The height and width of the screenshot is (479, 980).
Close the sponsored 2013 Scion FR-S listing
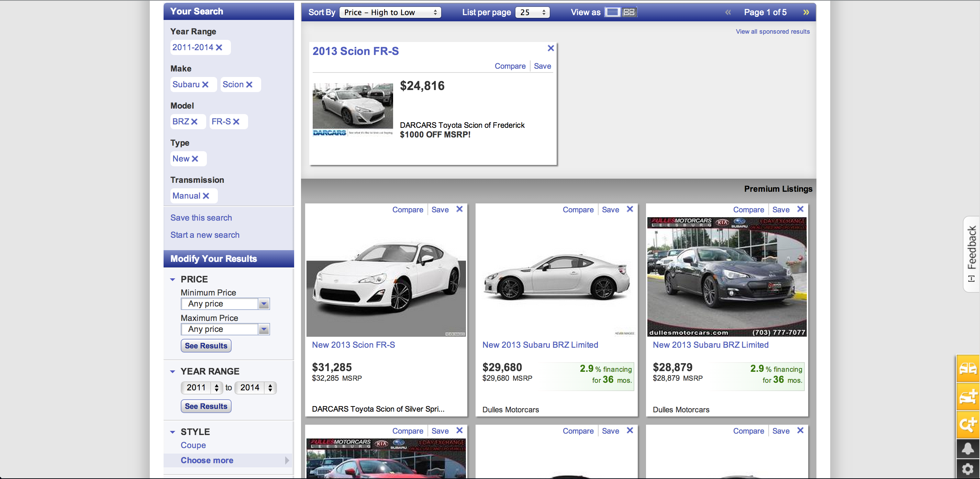[x=550, y=48]
